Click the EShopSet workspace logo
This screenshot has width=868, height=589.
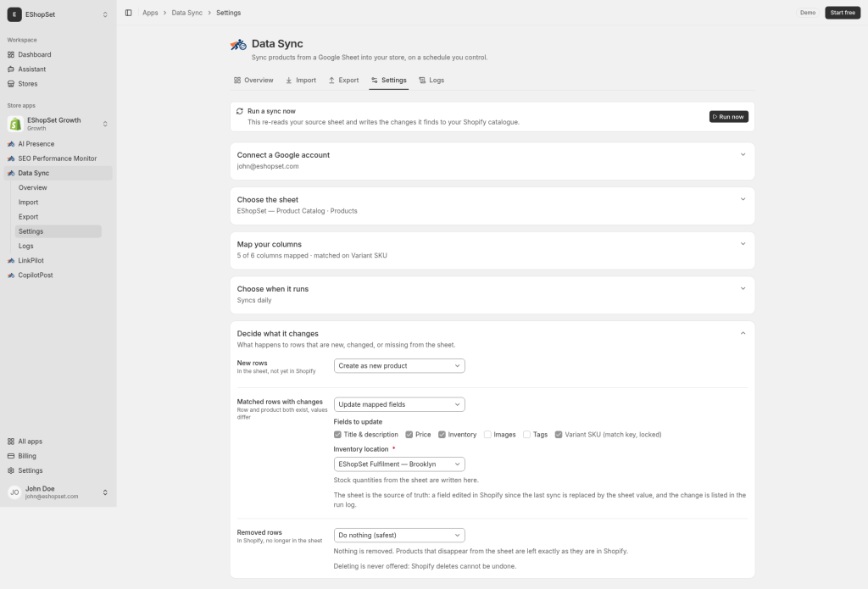click(x=14, y=14)
